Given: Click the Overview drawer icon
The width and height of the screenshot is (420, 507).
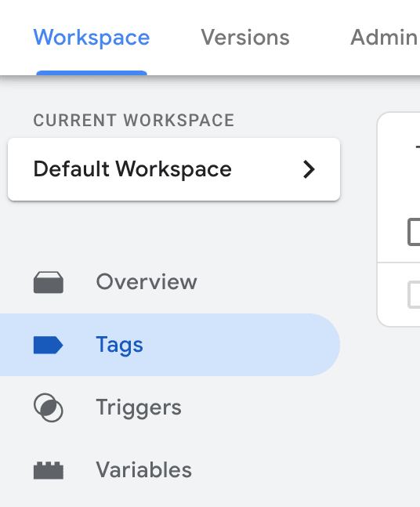Looking at the screenshot, I should tap(49, 282).
